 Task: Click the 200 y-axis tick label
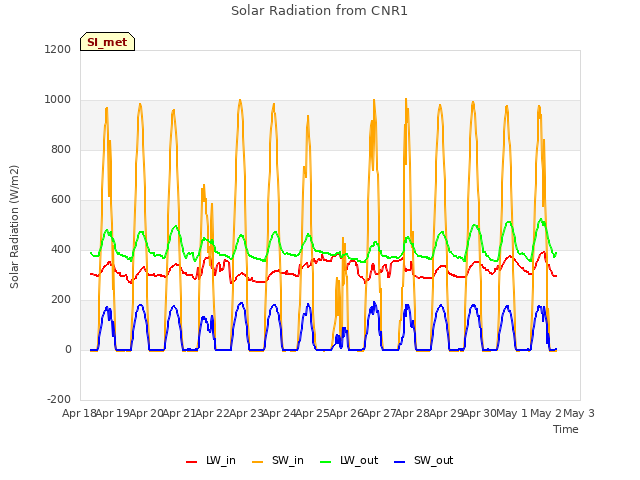point(61,300)
